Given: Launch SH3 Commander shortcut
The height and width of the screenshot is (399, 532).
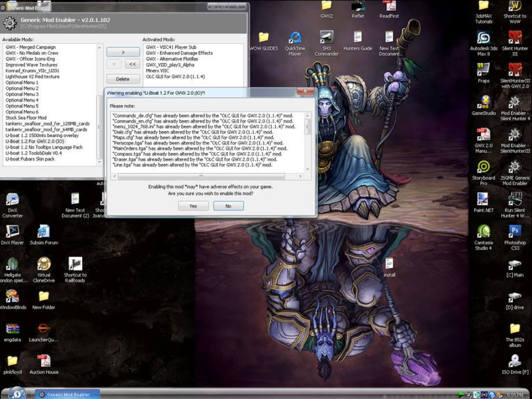Looking at the screenshot, I should pyautogui.click(x=326, y=44).
